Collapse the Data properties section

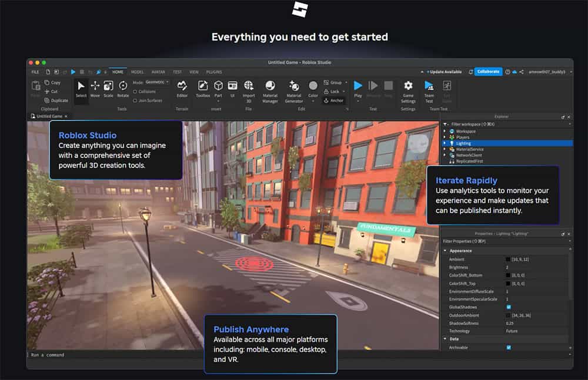point(445,339)
